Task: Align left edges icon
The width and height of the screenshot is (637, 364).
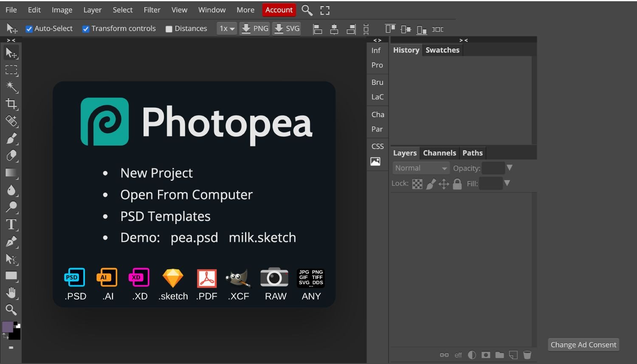Action: coord(318,29)
